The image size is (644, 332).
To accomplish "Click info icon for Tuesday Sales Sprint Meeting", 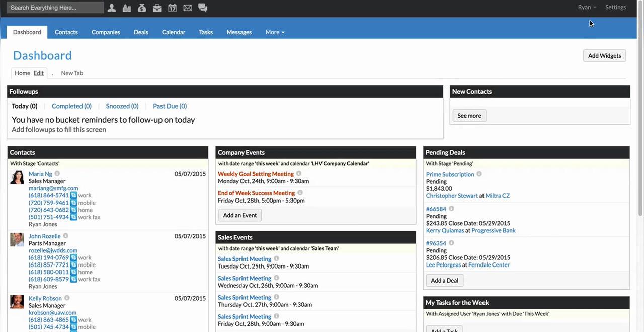I will [277, 259].
